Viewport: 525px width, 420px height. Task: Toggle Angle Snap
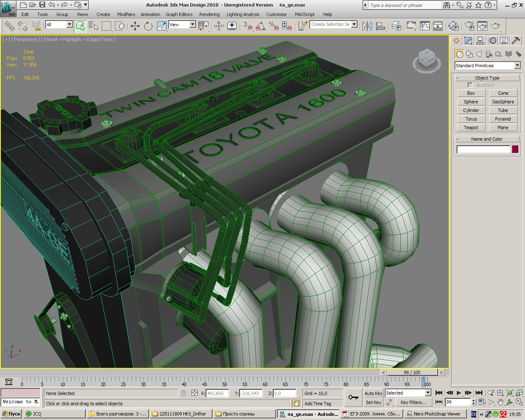click(x=260, y=26)
